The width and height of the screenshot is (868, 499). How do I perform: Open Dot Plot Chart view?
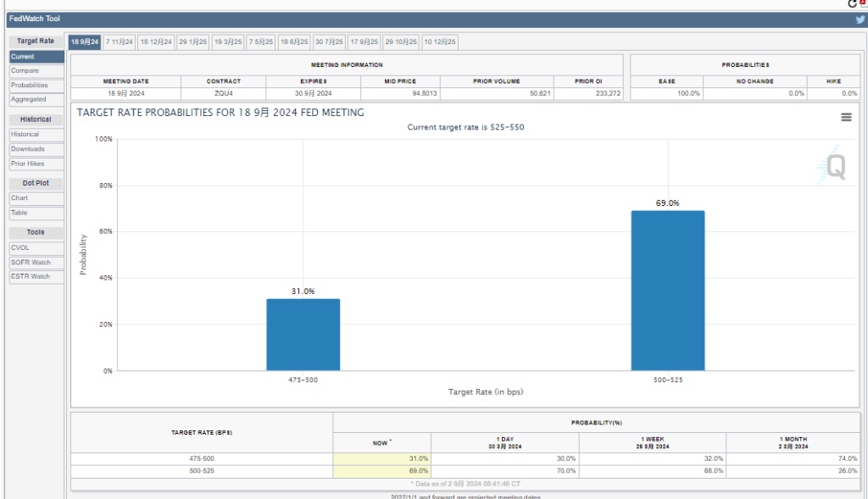pyautogui.click(x=36, y=198)
